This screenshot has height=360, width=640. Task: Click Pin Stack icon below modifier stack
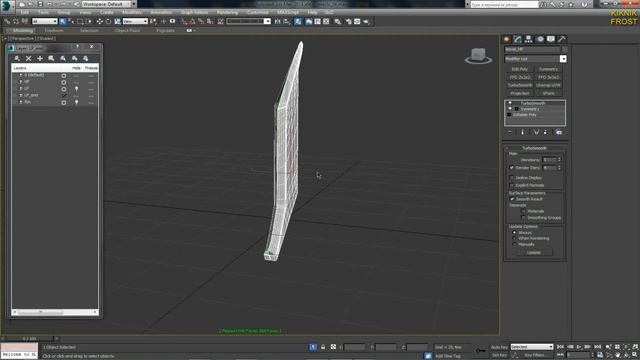[510, 132]
